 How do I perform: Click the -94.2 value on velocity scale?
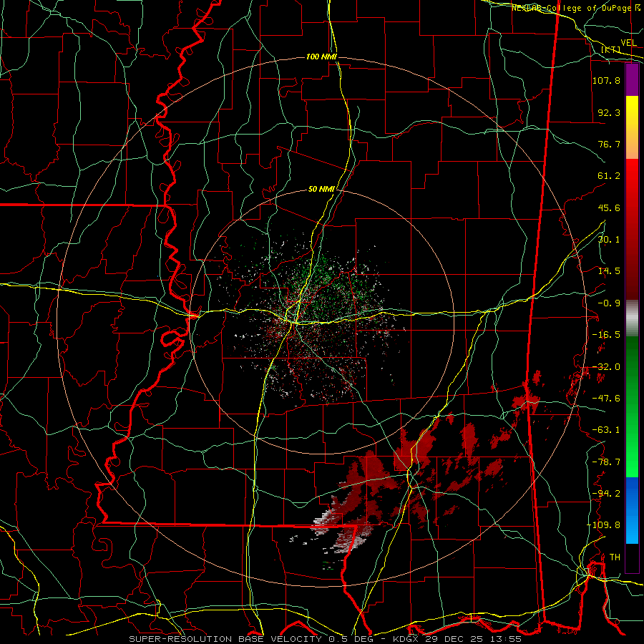click(x=606, y=494)
